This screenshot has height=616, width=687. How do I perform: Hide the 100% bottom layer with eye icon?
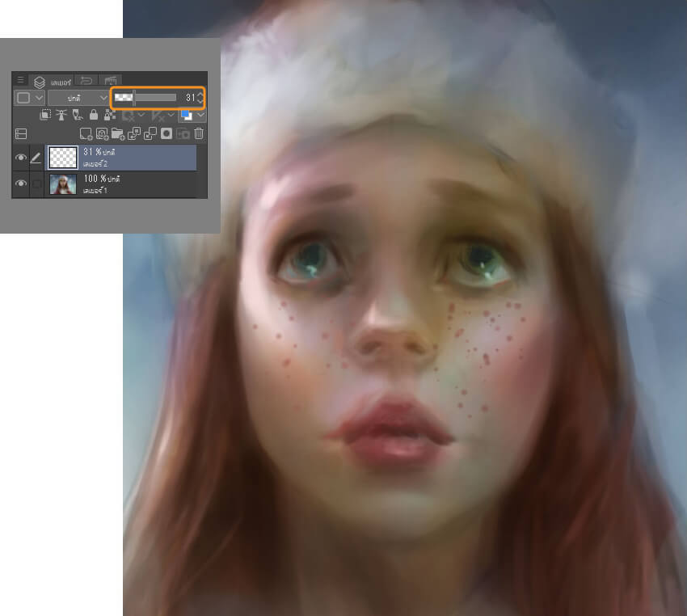click(x=21, y=184)
